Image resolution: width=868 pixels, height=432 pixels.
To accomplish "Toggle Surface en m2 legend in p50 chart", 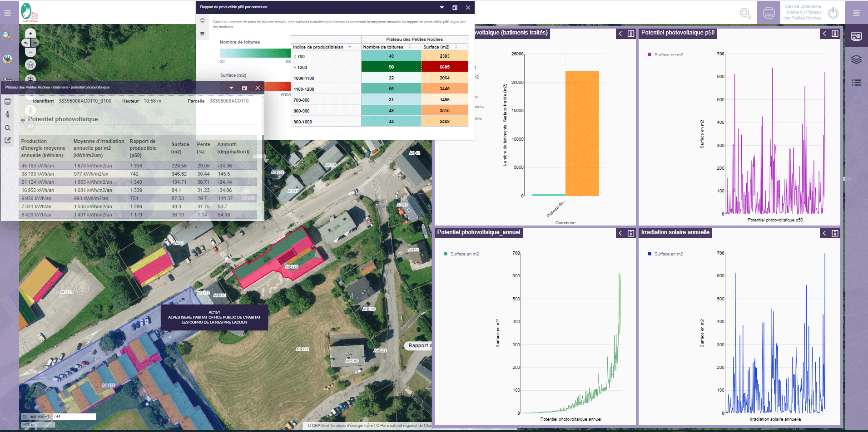I will pos(665,55).
